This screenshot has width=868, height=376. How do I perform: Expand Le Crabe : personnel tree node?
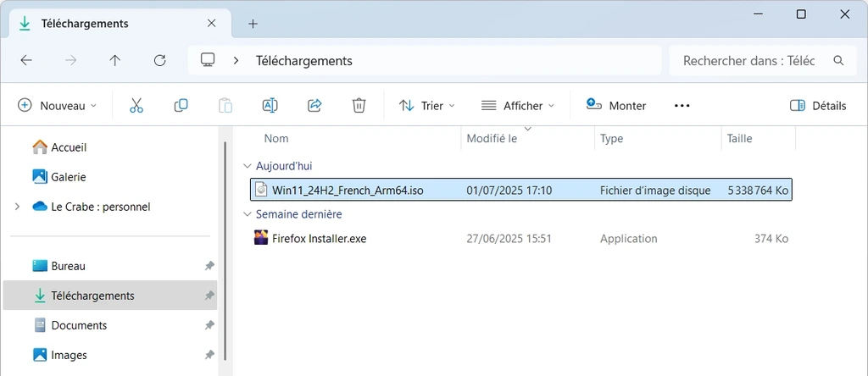[x=17, y=207]
